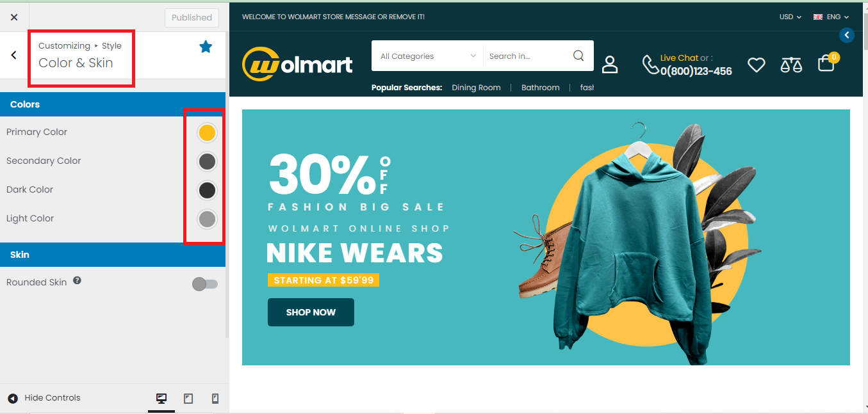Click the Search in input field
The image size is (868, 414).
pos(527,56)
